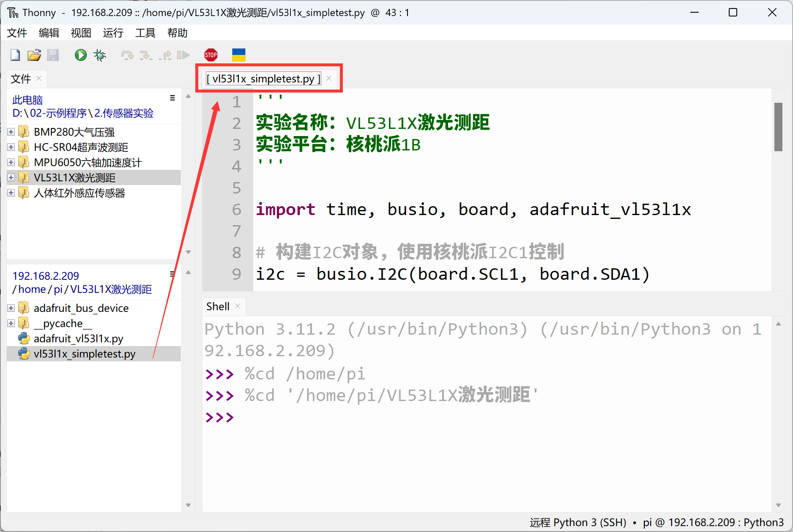Open the local files panel hamburger menu
Viewport: 793px width, 532px height.
point(172,98)
